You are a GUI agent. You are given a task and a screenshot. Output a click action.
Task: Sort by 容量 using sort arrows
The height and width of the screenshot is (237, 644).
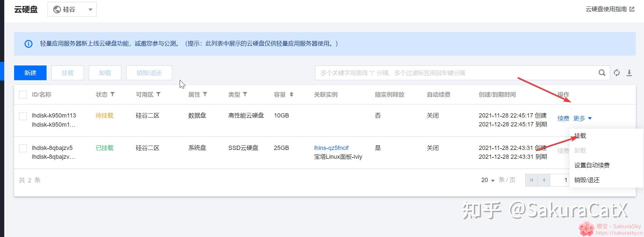click(x=292, y=94)
